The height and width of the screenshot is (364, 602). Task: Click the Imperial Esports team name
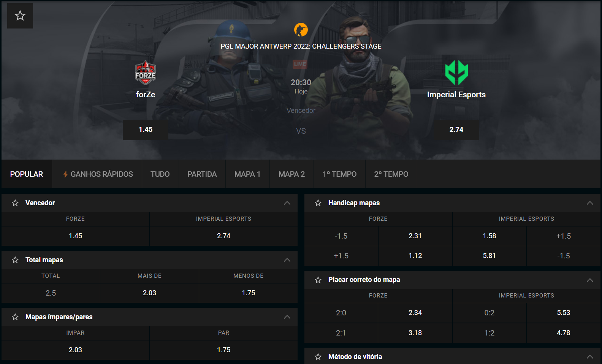[x=456, y=95]
